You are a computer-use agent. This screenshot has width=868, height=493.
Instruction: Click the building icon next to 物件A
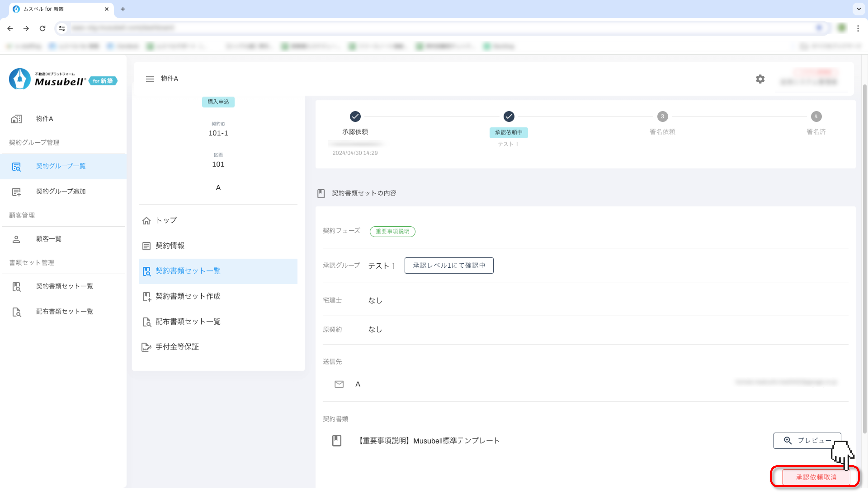tap(16, 119)
